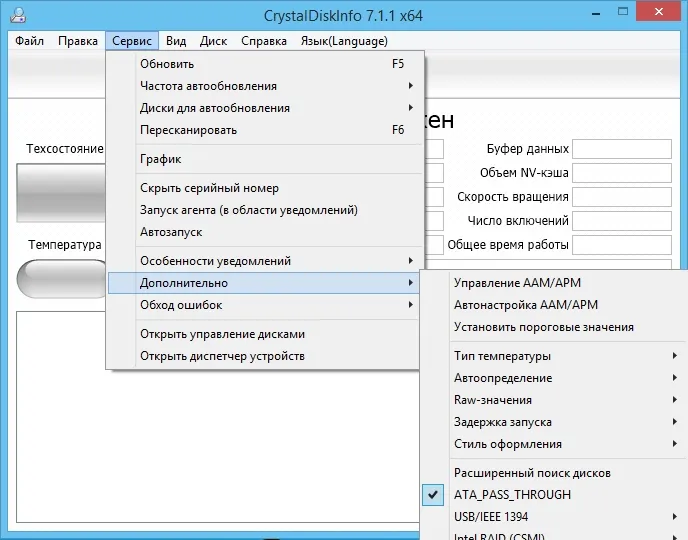Screen dimensions: 688x540
Task: Open Управление AAM/APM
Action: (x=554, y=283)
